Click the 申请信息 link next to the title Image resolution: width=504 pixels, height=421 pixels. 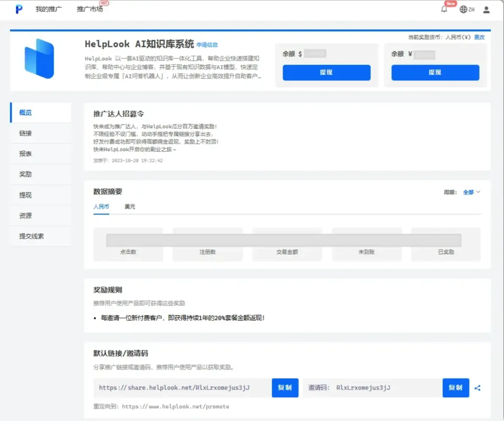[x=207, y=45]
